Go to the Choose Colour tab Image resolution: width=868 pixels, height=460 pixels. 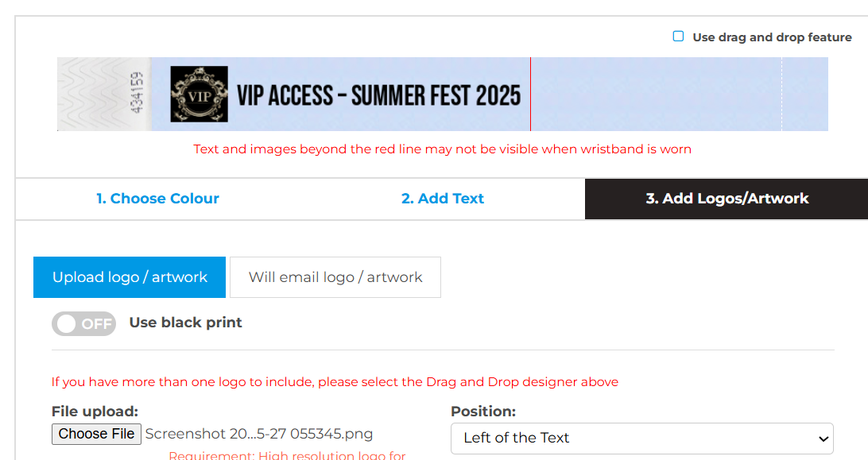[157, 199]
